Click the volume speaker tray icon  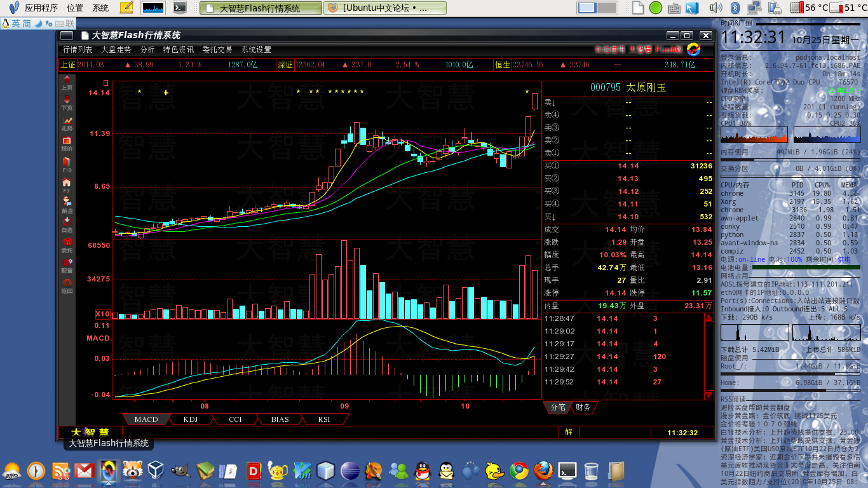[715, 8]
